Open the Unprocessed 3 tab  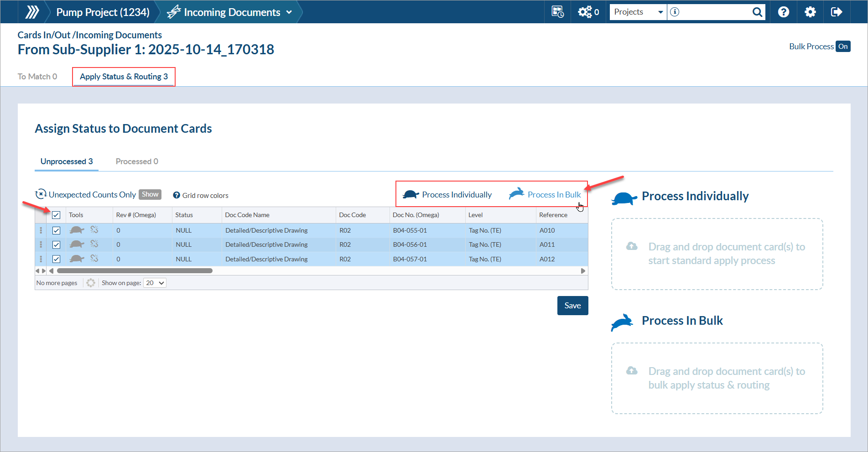[x=67, y=161]
